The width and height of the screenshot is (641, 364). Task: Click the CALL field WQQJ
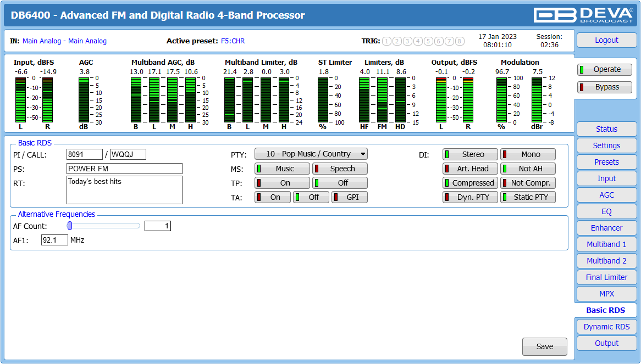tap(128, 154)
